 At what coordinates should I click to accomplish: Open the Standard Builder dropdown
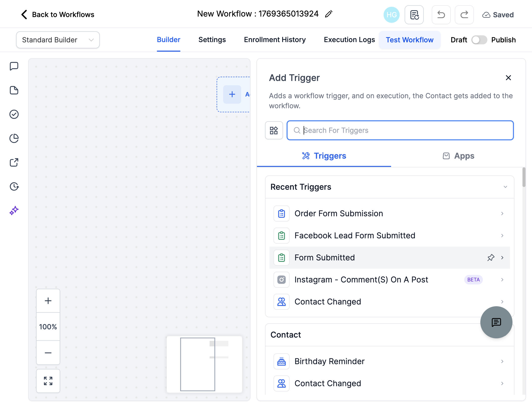coord(58,40)
